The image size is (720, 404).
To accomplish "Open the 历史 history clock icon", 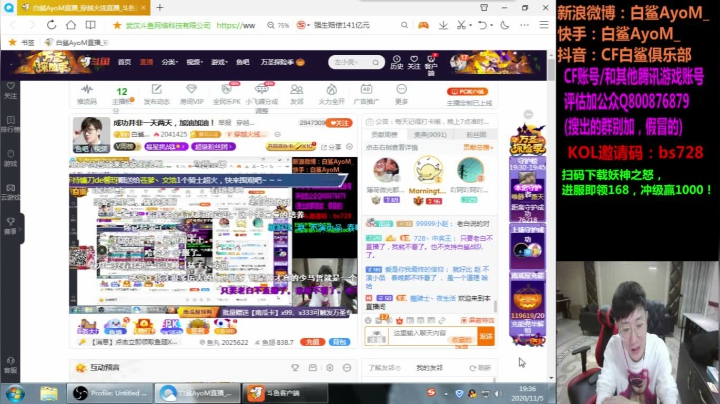I will [397, 62].
